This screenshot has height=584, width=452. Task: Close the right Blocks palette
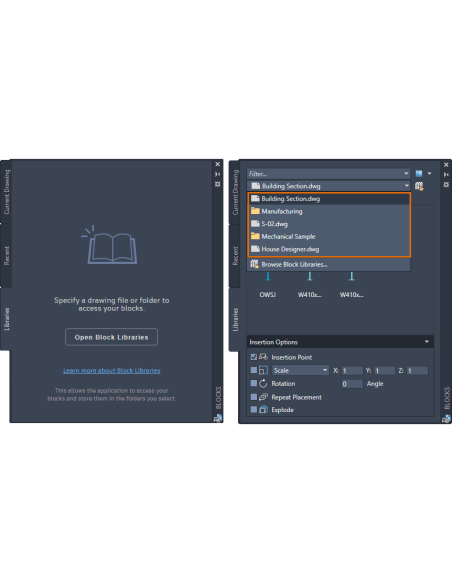[446, 165]
